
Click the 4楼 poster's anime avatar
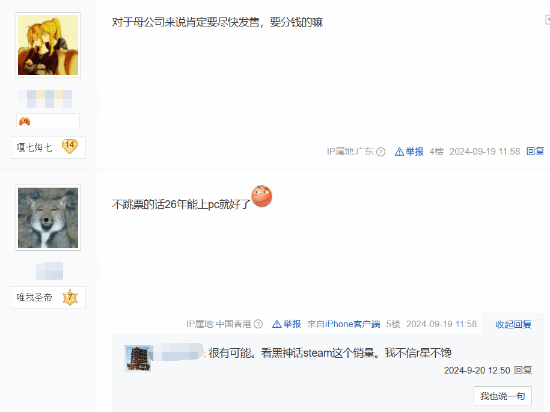coord(48,45)
